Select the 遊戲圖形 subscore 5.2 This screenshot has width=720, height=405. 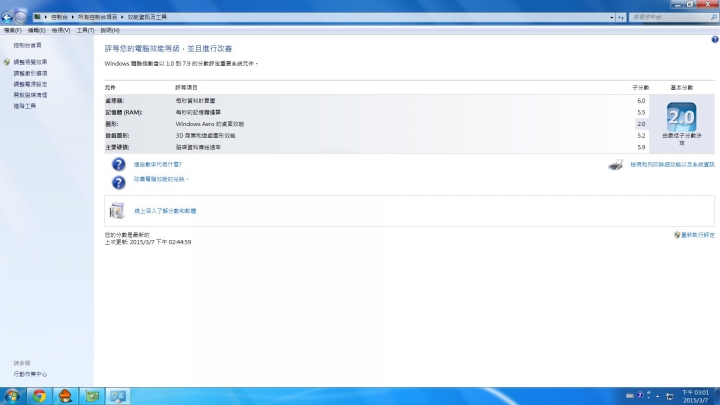coord(641,135)
